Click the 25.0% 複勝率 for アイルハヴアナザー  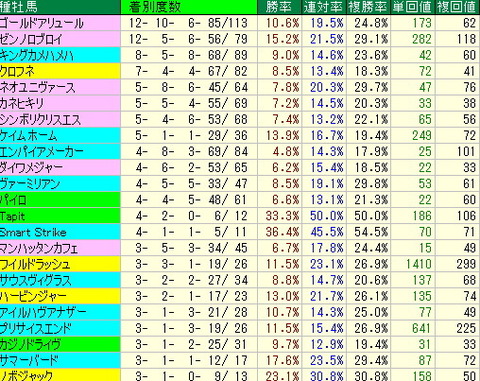click(371, 312)
